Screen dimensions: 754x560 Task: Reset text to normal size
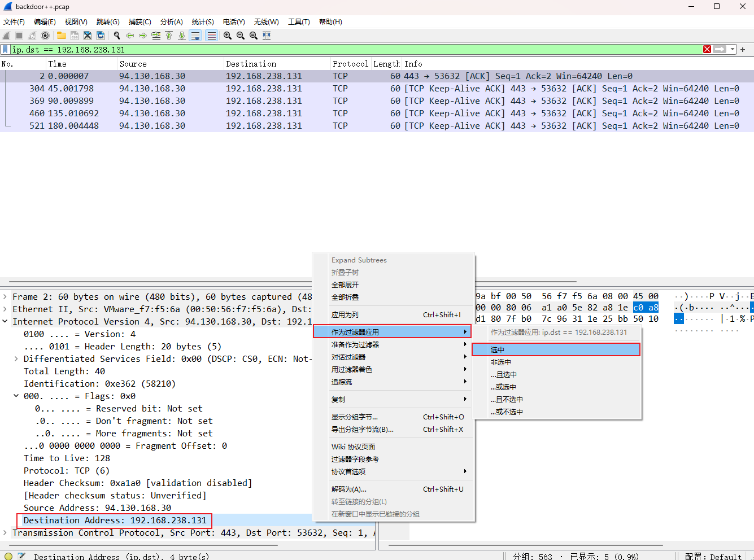point(254,35)
